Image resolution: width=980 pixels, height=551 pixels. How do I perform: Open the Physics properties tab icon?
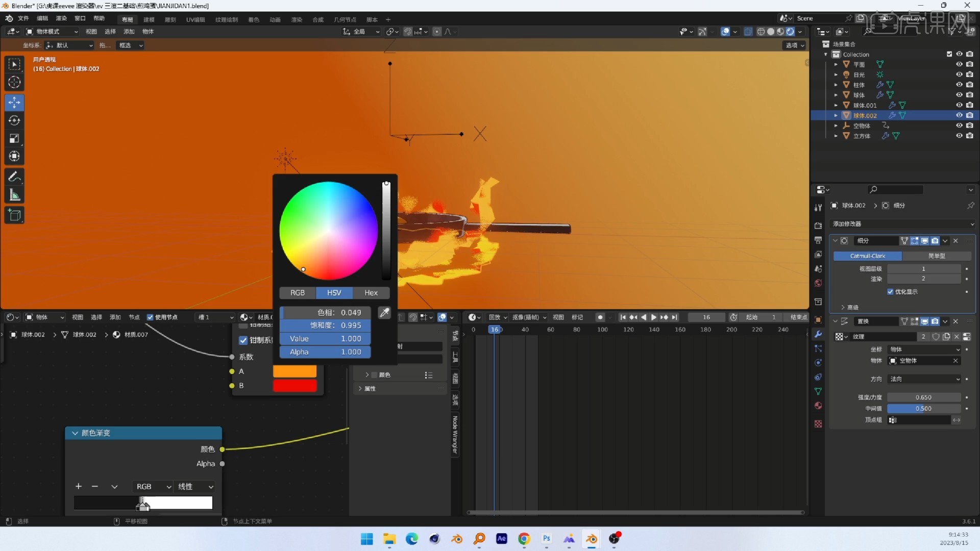[x=818, y=363]
